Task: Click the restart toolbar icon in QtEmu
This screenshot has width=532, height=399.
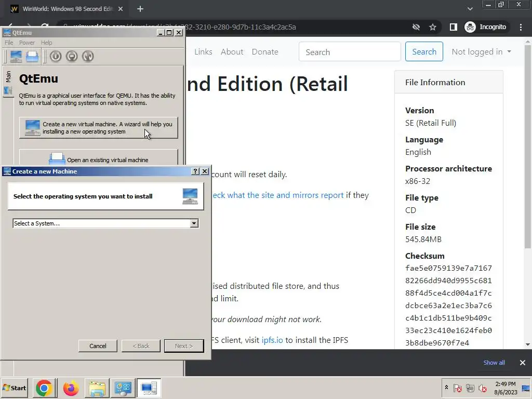Action: (x=87, y=56)
